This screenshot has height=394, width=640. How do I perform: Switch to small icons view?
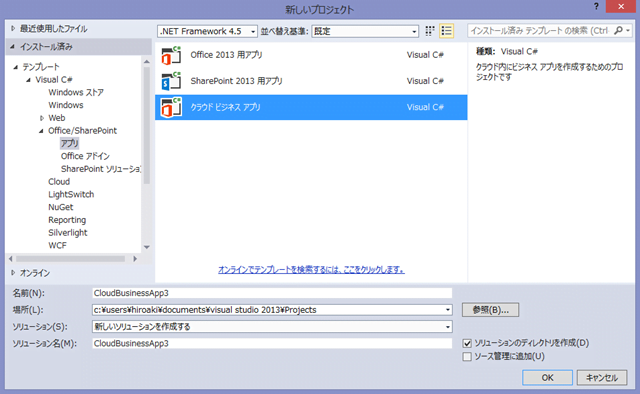(430, 31)
